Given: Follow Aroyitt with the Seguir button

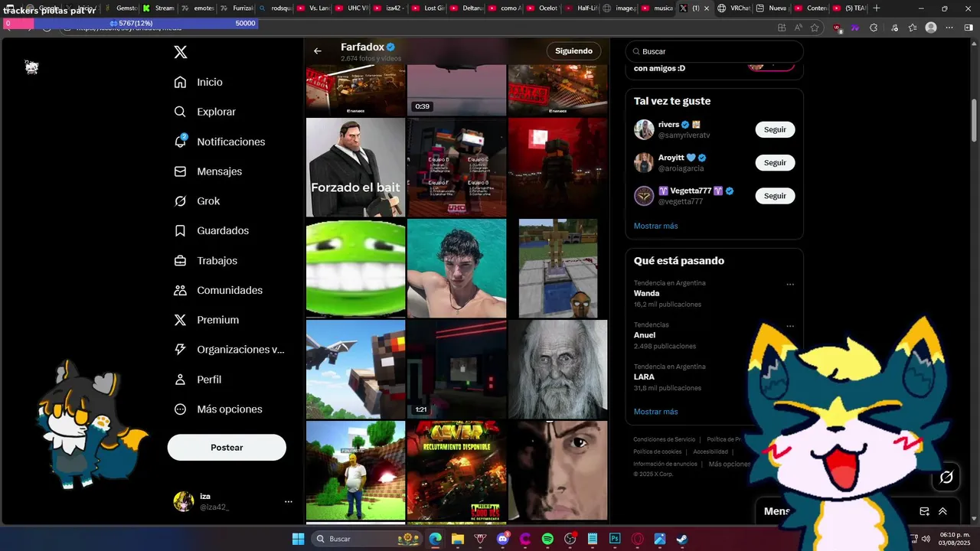Looking at the screenshot, I should [775, 163].
